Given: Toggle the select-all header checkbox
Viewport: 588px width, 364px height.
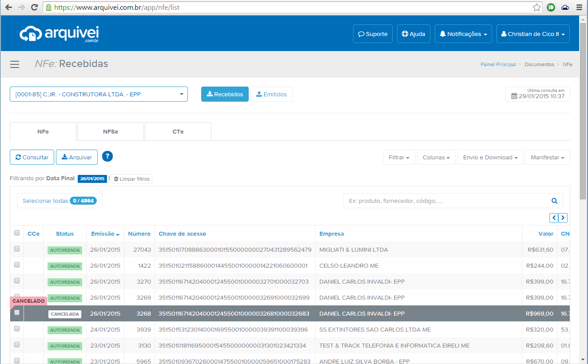Looking at the screenshot, I should coord(17,233).
